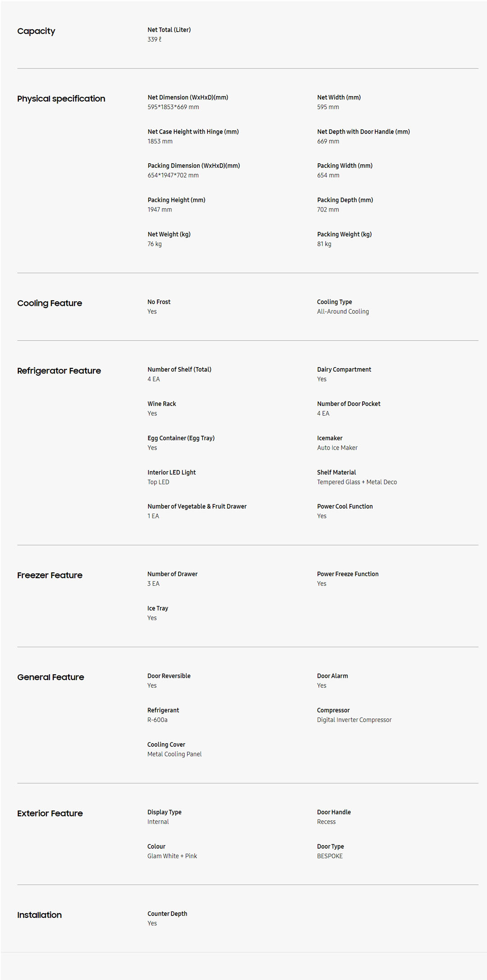The height and width of the screenshot is (980, 487).
Task: Click the Digital Inverter Compressor value
Action: click(x=354, y=720)
